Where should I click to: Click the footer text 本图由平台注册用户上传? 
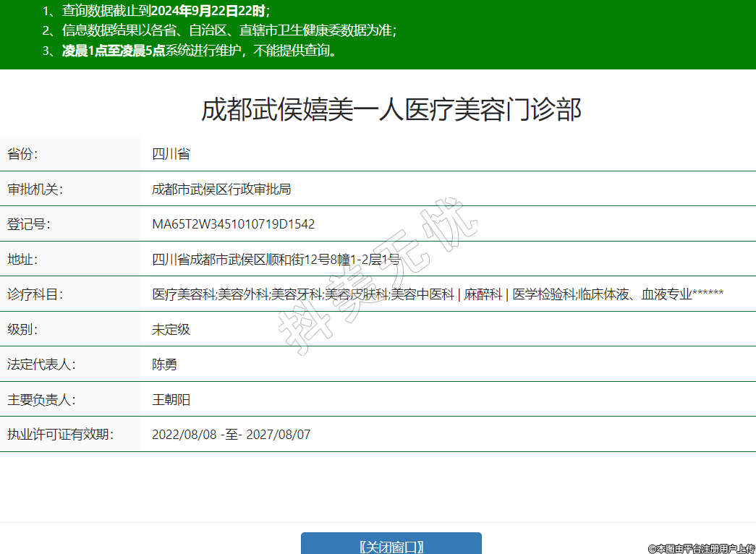(x=701, y=549)
